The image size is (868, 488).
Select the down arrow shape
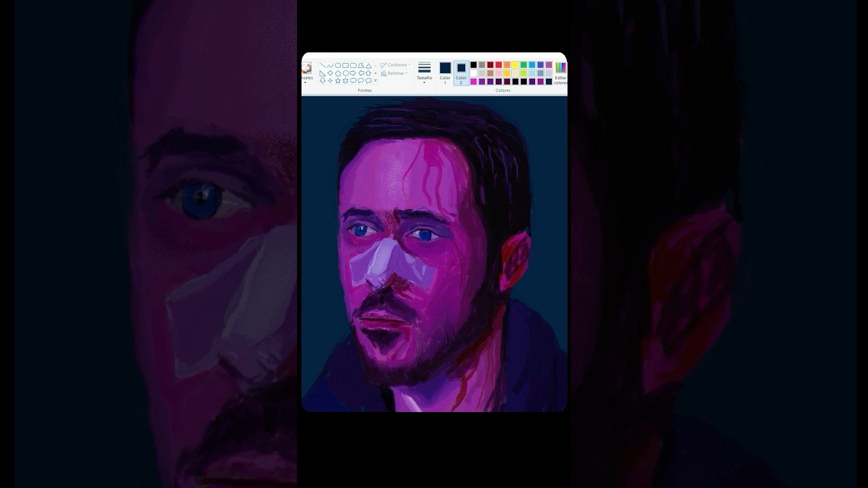(x=323, y=81)
